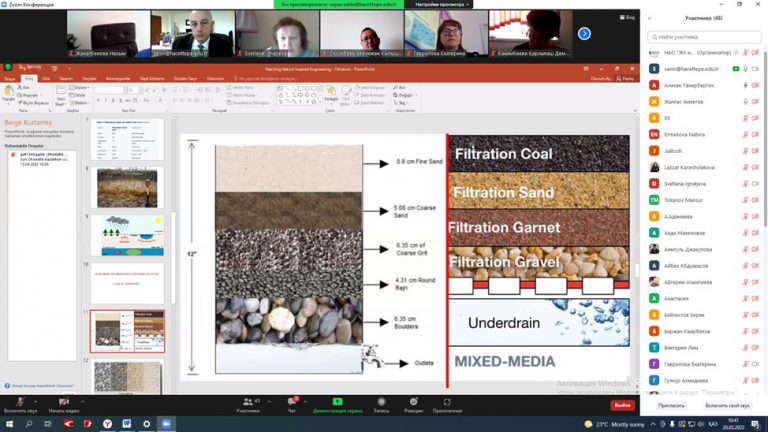Expand video options arrow beside camera

click(85, 399)
